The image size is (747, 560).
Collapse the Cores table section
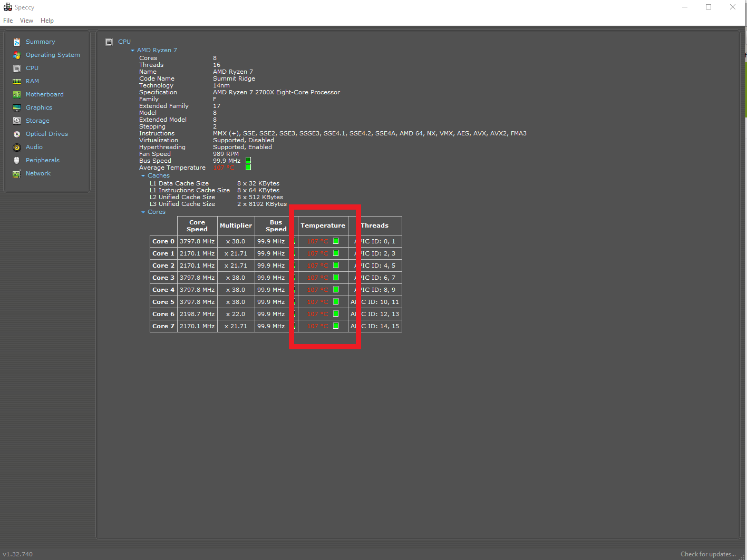tap(142, 212)
